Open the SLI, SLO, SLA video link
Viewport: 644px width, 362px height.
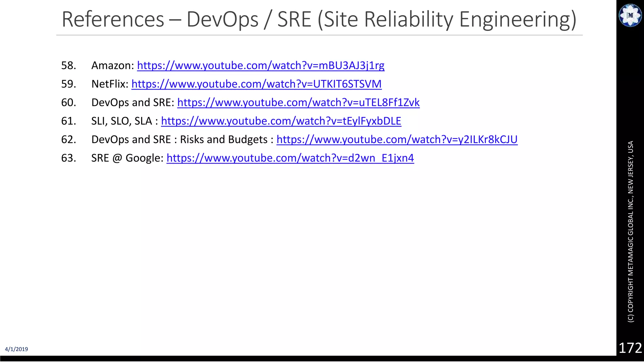[281, 121]
